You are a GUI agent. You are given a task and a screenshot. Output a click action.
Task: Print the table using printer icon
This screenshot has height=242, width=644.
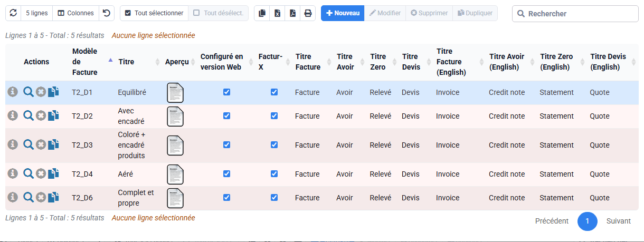(x=308, y=13)
